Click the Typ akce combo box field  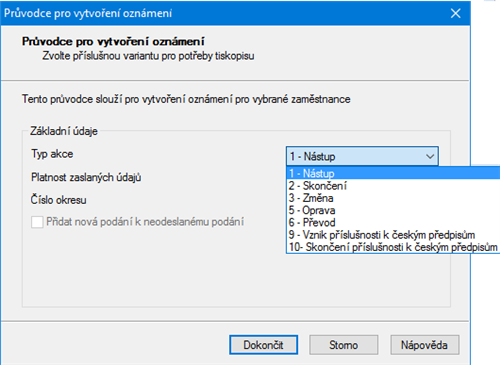[362, 156]
